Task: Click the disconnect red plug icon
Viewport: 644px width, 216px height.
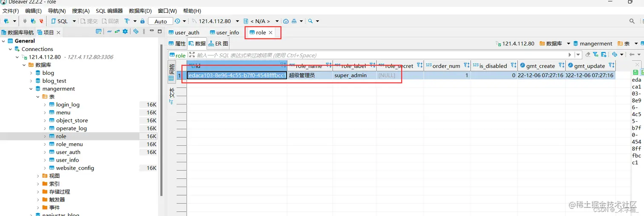Action: [x=41, y=21]
